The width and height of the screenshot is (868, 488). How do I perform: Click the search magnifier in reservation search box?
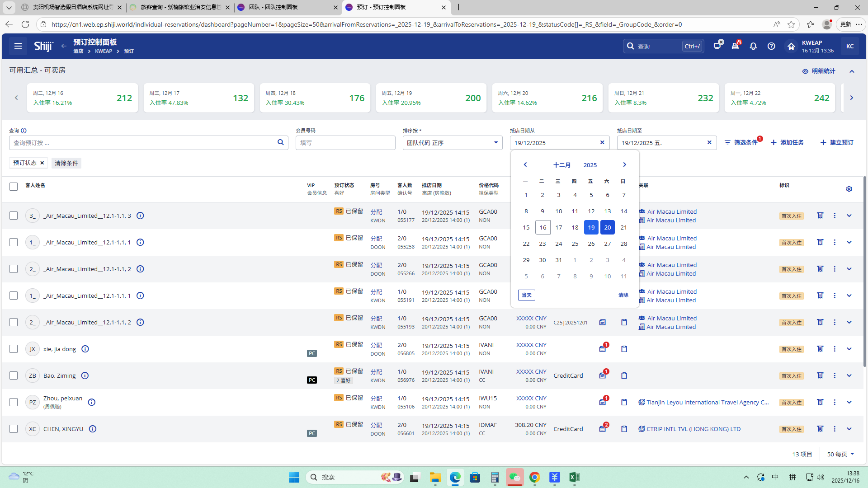click(x=280, y=142)
